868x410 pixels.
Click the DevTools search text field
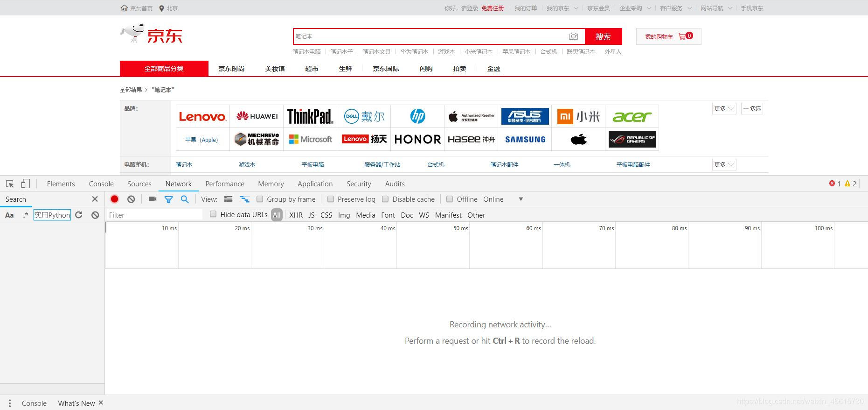click(x=52, y=215)
